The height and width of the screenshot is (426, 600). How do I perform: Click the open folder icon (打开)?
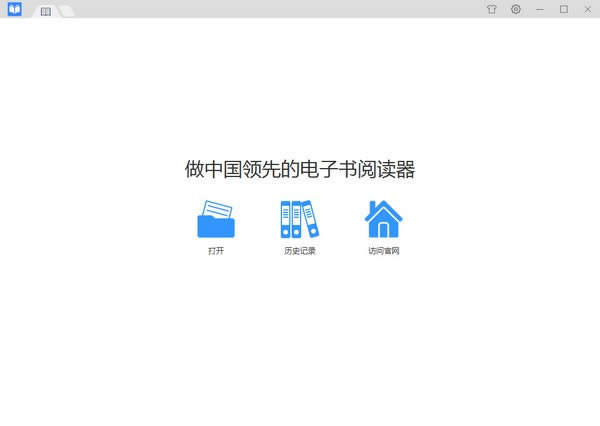[x=216, y=219]
